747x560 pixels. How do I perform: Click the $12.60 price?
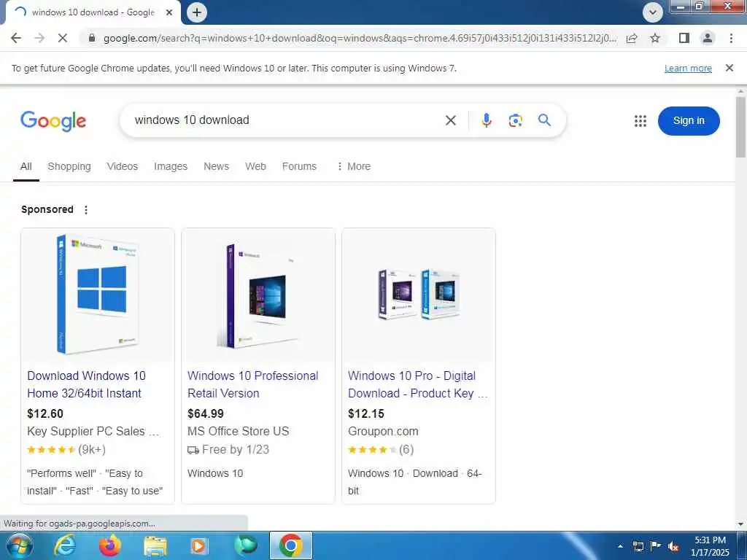point(45,413)
